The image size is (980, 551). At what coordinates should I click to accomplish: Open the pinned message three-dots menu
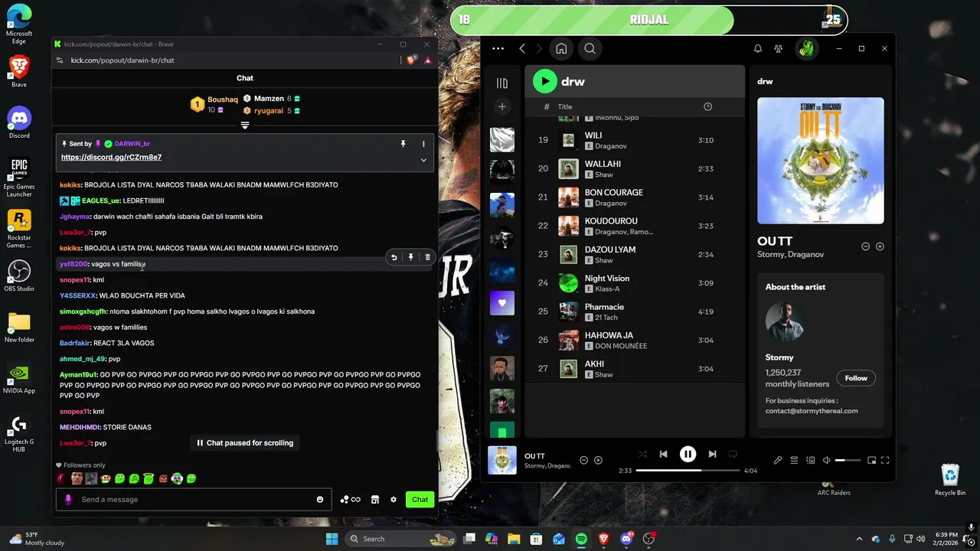(423, 144)
